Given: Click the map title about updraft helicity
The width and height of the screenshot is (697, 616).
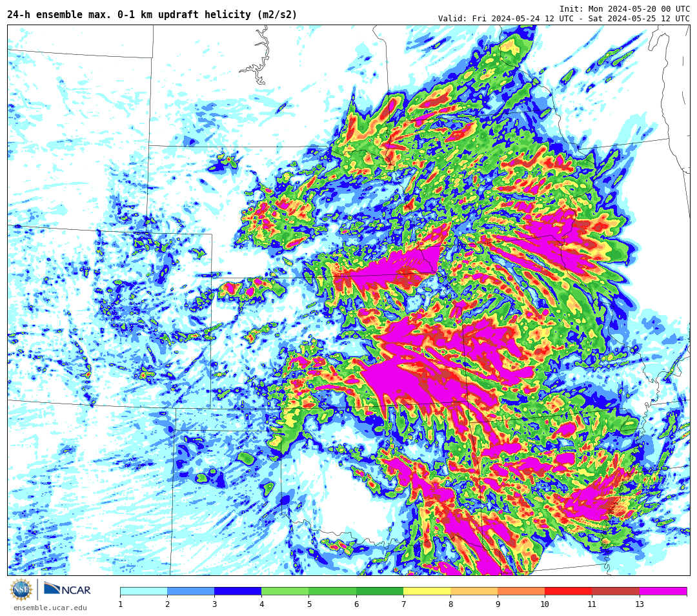Looking at the screenshot, I should [152, 15].
